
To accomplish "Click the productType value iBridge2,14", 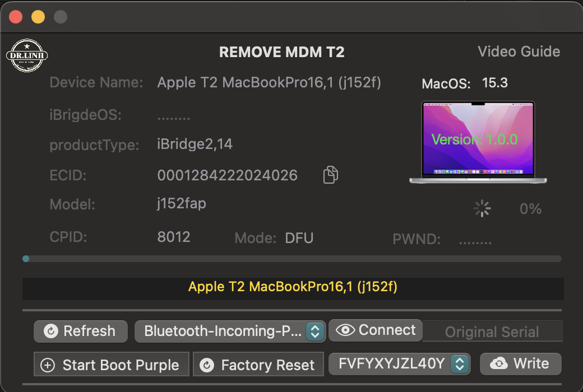I will [195, 144].
